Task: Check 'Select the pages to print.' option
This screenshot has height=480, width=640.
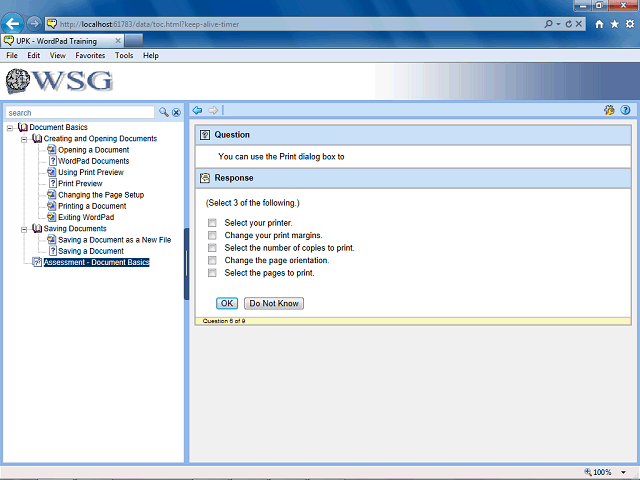Action: pyautogui.click(x=212, y=273)
